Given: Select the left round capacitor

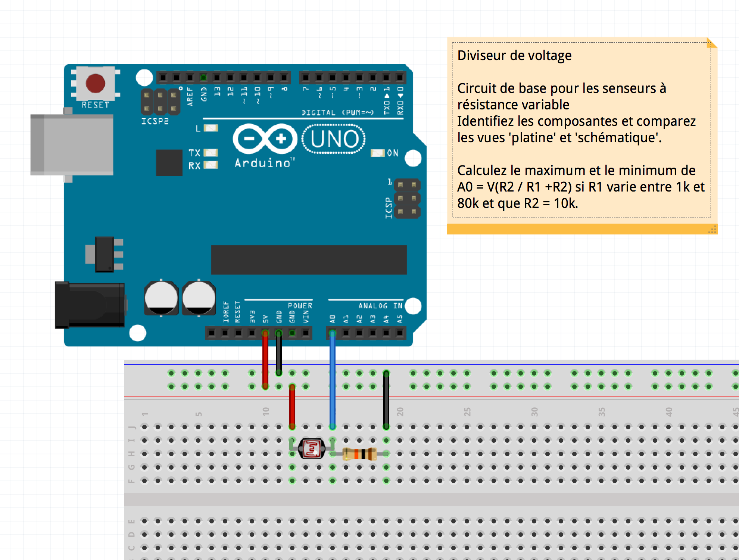Looking at the screenshot, I should coord(160,299).
